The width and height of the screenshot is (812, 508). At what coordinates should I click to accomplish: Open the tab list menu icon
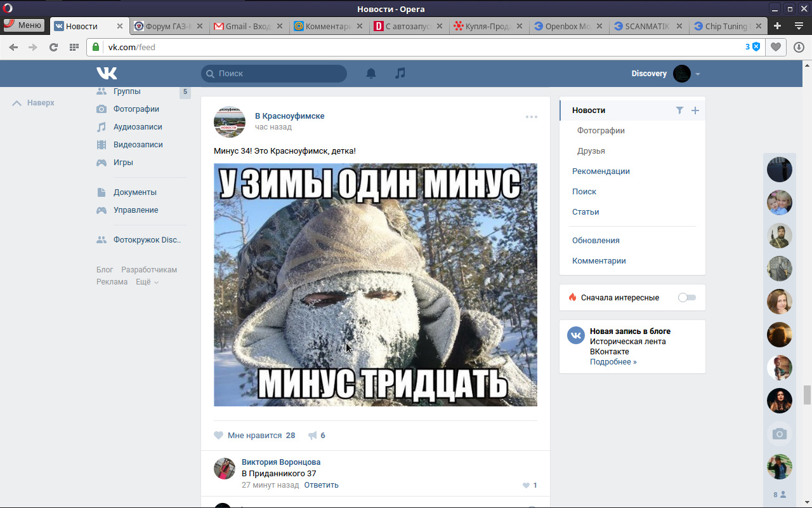[x=799, y=26]
